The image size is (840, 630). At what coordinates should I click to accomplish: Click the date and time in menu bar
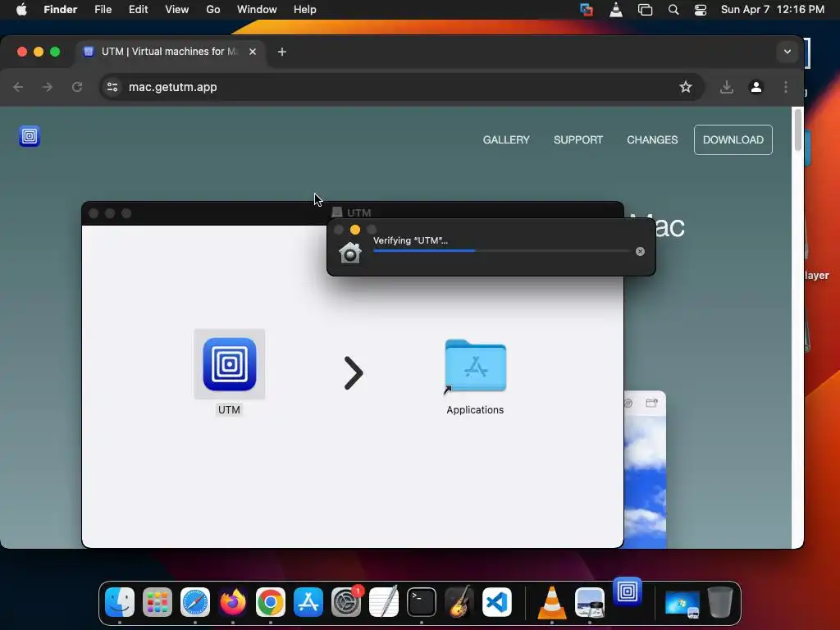pyautogui.click(x=773, y=10)
